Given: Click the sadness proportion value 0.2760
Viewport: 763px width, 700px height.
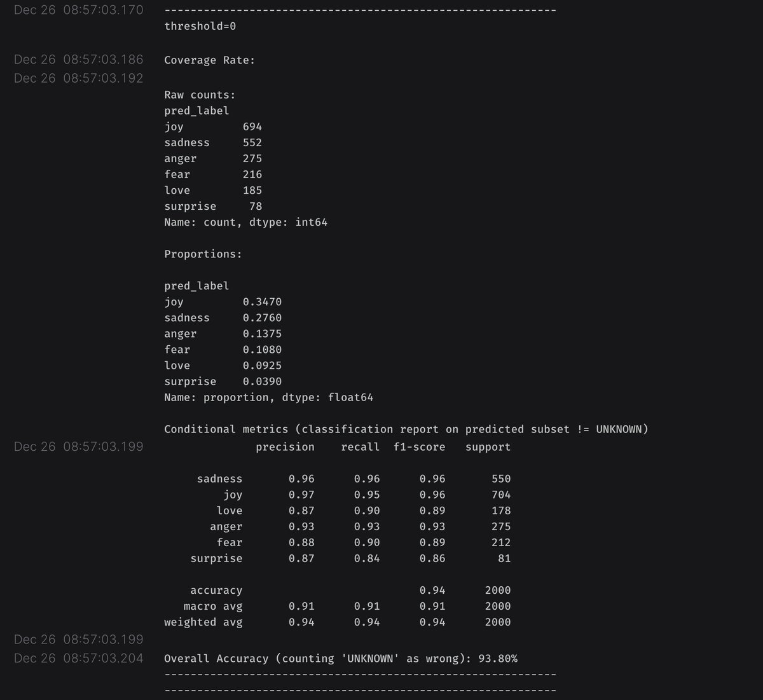Looking at the screenshot, I should [262, 318].
